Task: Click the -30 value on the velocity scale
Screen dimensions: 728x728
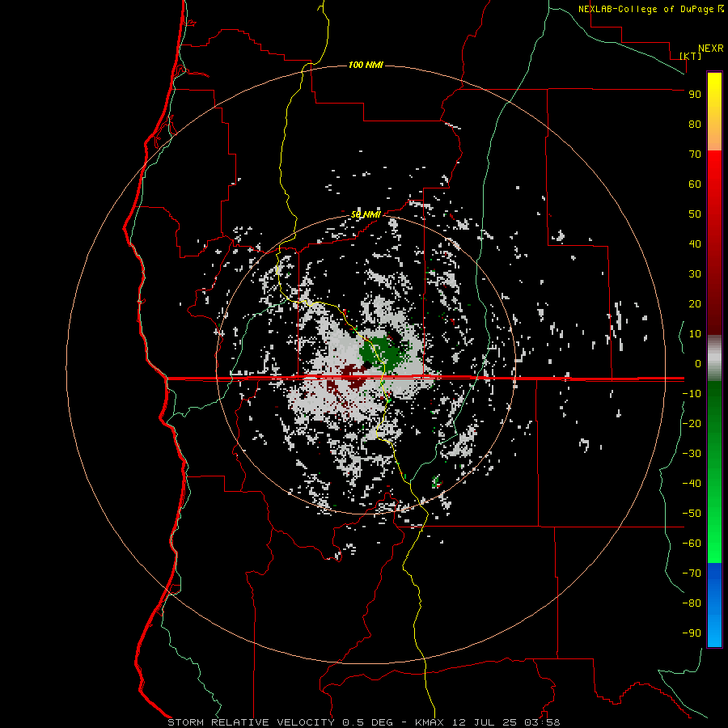Action: pyautogui.click(x=692, y=454)
